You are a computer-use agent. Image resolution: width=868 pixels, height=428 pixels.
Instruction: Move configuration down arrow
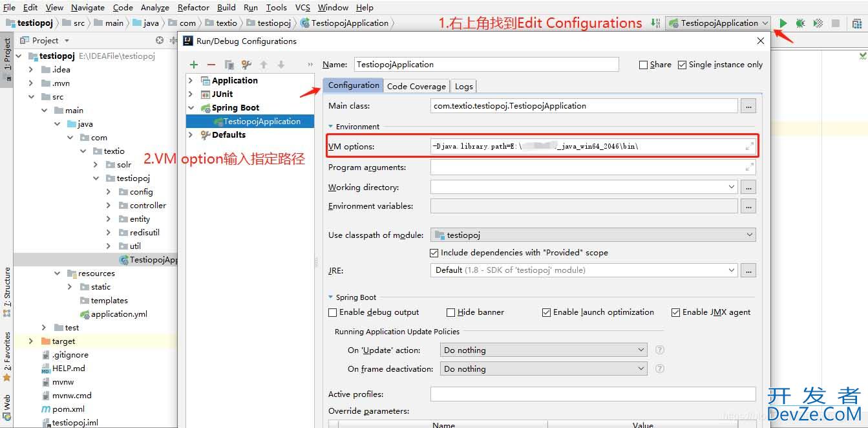pos(281,65)
